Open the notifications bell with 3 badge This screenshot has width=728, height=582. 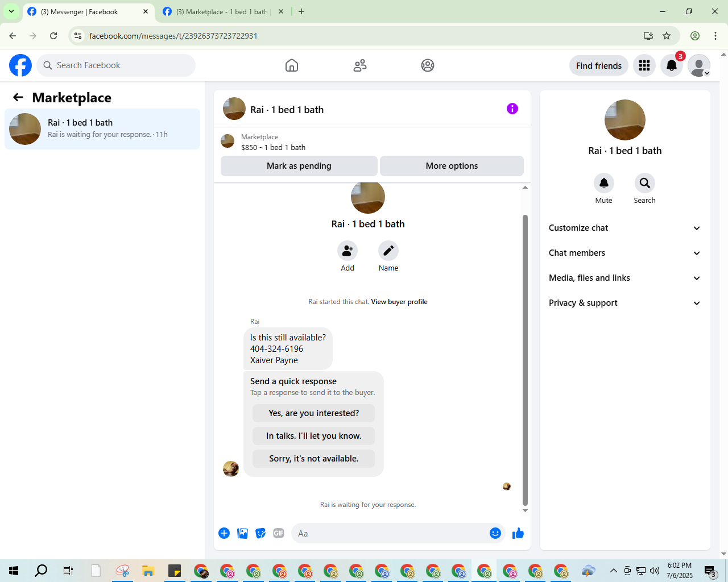pos(672,65)
